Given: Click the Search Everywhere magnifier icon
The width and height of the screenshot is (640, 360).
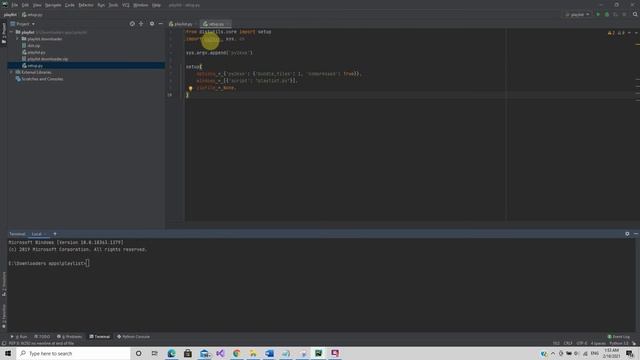Looking at the screenshot, I should click(635, 15).
